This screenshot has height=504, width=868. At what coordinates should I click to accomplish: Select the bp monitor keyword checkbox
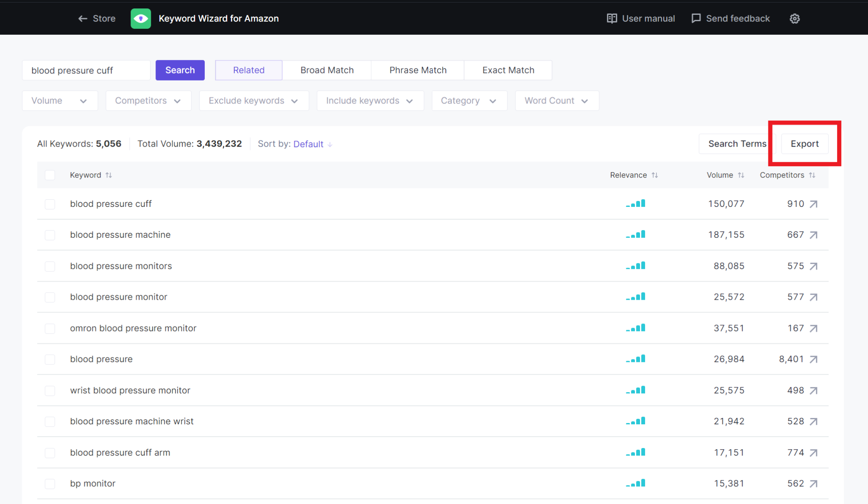coord(50,484)
